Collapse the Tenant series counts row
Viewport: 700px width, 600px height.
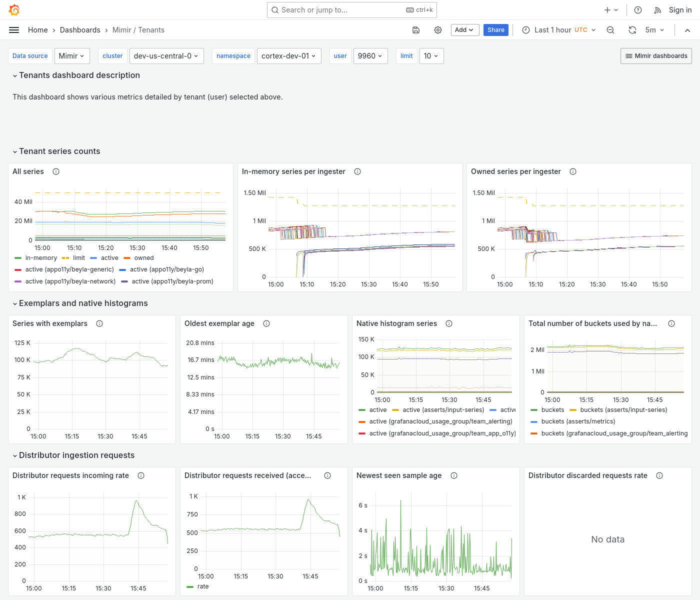(56, 151)
